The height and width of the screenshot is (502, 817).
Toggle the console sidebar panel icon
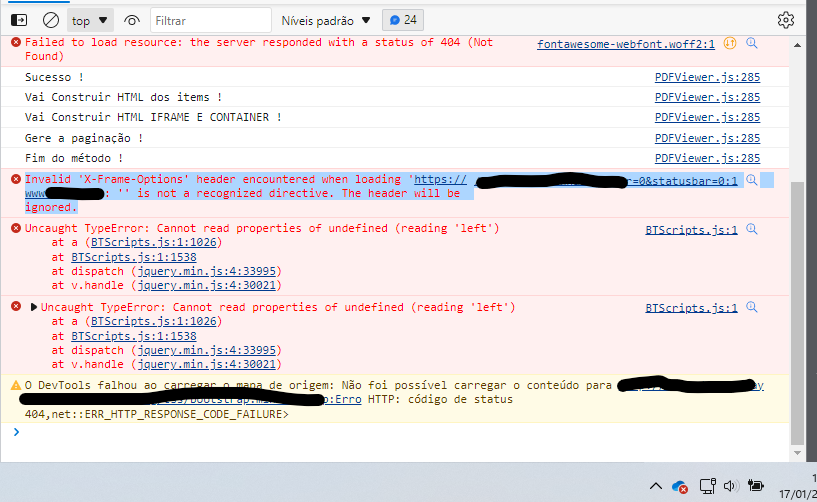pyautogui.click(x=19, y=20)
